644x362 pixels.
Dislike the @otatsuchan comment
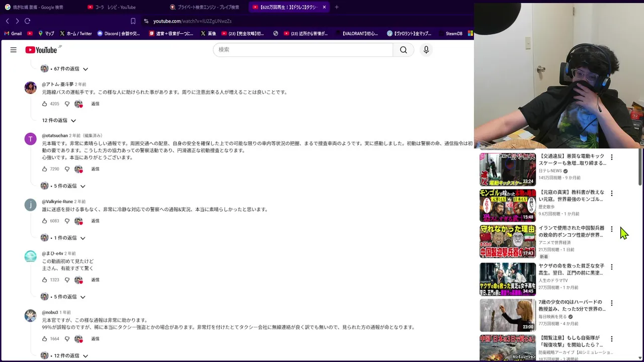(67, 169)
